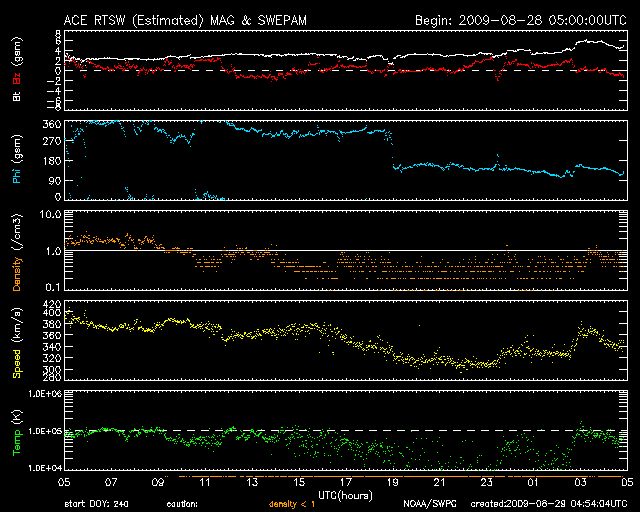The height and width of the screenshot is (512, 640).
Task: Click the "17" hour label on the time axis
Action: (346, 482)
